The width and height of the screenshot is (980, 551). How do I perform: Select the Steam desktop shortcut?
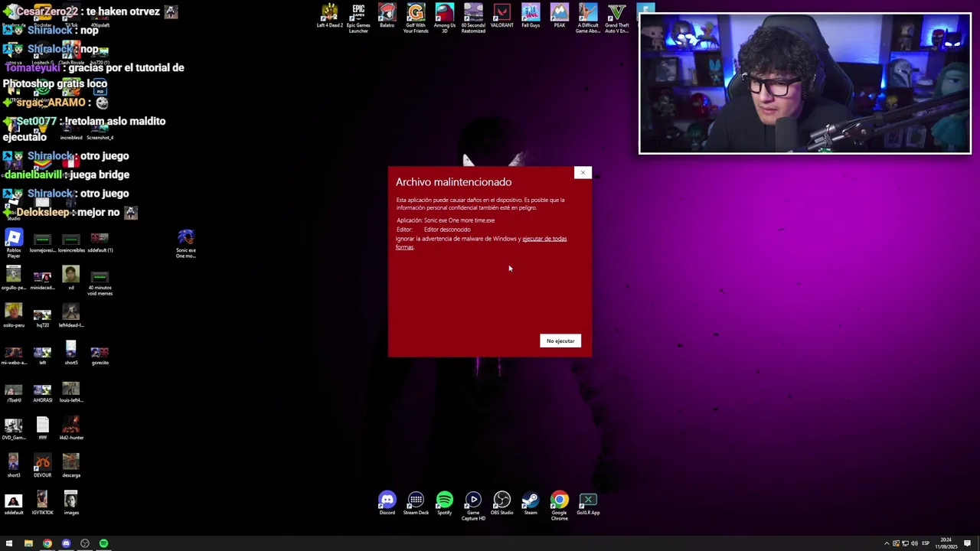[x=531, y=504]
